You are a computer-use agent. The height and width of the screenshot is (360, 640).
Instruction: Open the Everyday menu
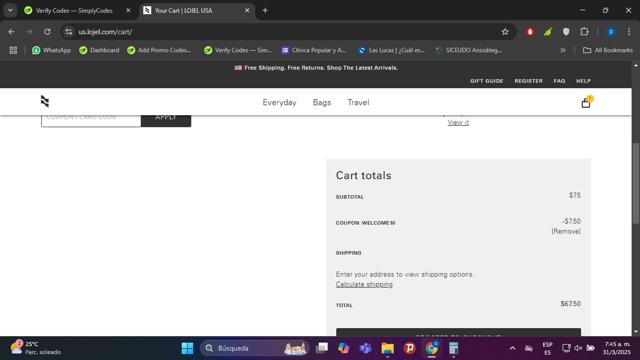(279, 102)
